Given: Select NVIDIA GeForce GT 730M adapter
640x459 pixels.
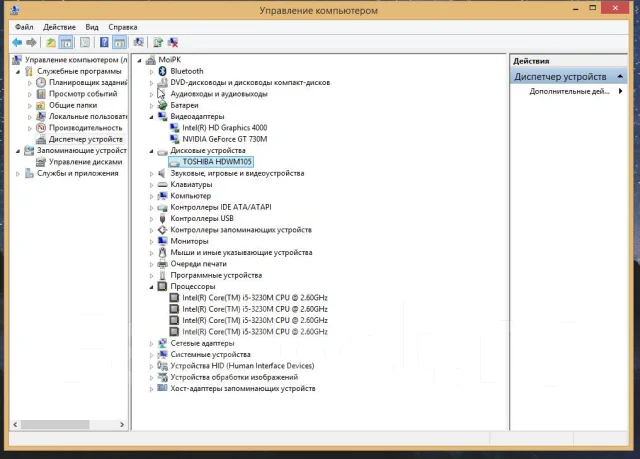Looking at the screenshot, I should 224,139.
